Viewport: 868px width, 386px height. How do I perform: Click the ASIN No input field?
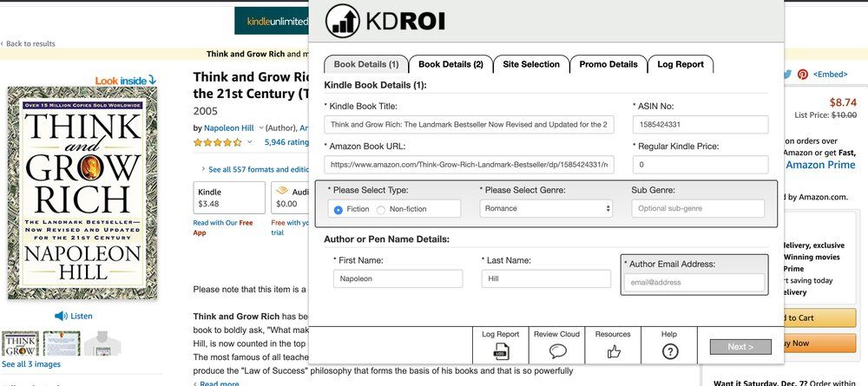700,124
